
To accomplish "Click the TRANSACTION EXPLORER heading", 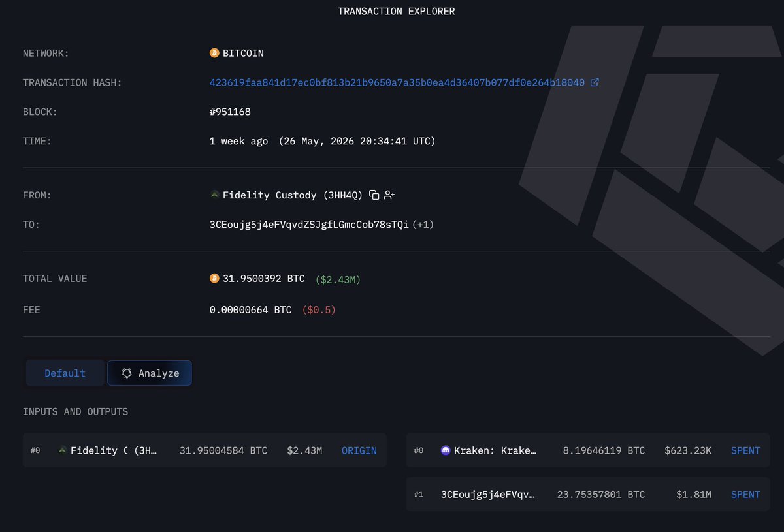I will tap(397, 11).
